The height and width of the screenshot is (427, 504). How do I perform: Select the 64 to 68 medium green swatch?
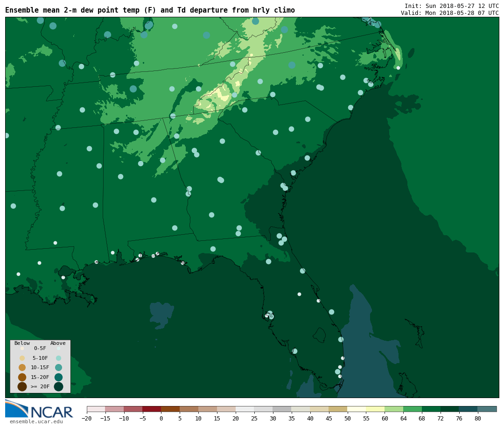[x=413, y=409]
